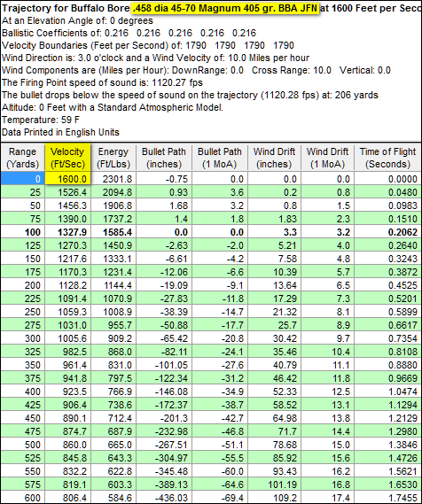Click bullet path MoA value 3.6

point(220,192)
